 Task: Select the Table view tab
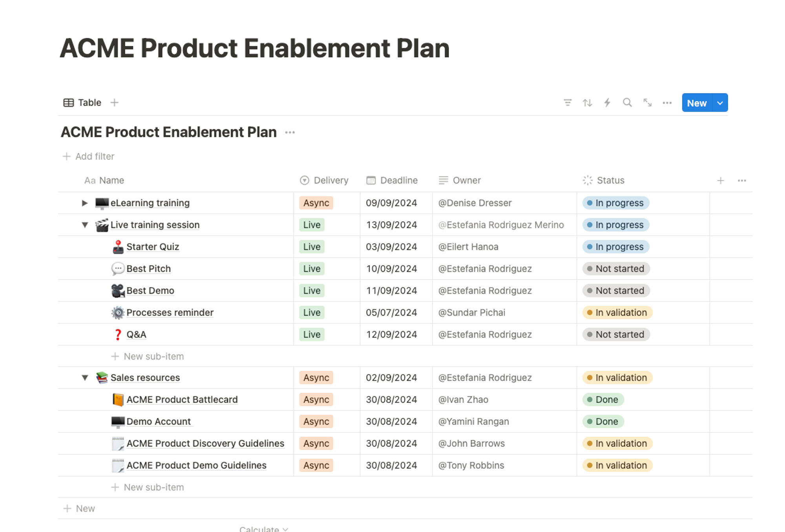tap(83, 103)
